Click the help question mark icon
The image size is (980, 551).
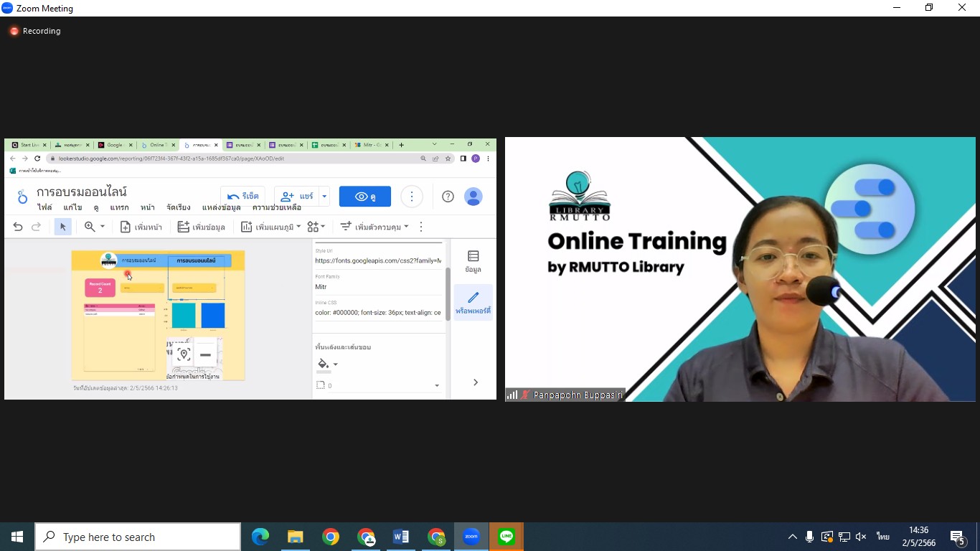(448, 197)
